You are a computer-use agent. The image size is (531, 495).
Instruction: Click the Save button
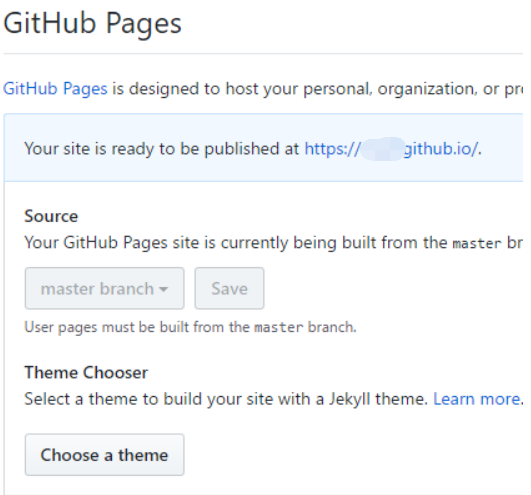229,288
